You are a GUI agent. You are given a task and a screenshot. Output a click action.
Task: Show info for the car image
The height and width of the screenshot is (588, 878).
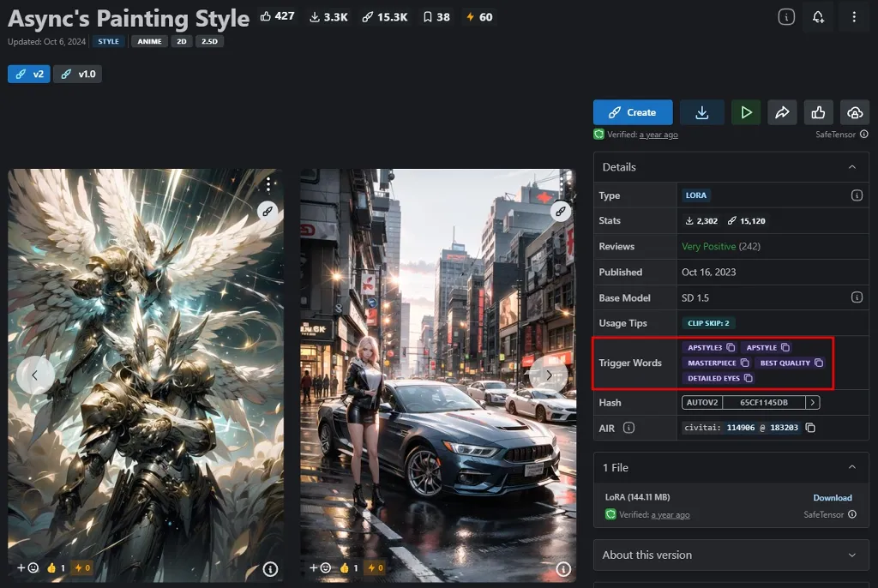point(563,569)
